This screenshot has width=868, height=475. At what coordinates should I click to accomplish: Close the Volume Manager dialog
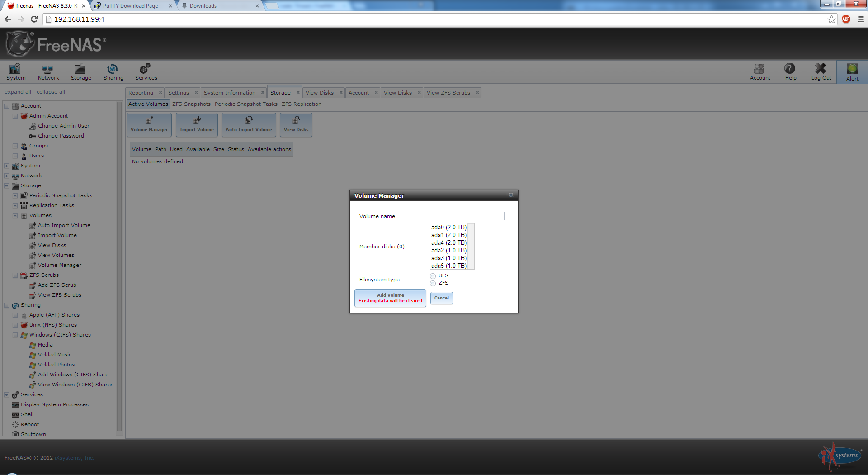(511, 195)
